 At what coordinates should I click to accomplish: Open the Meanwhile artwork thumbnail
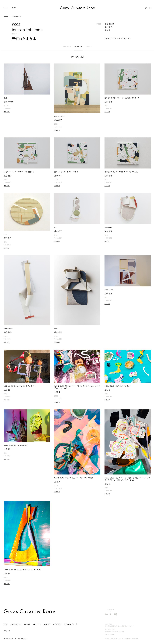(x=27, y=290)
